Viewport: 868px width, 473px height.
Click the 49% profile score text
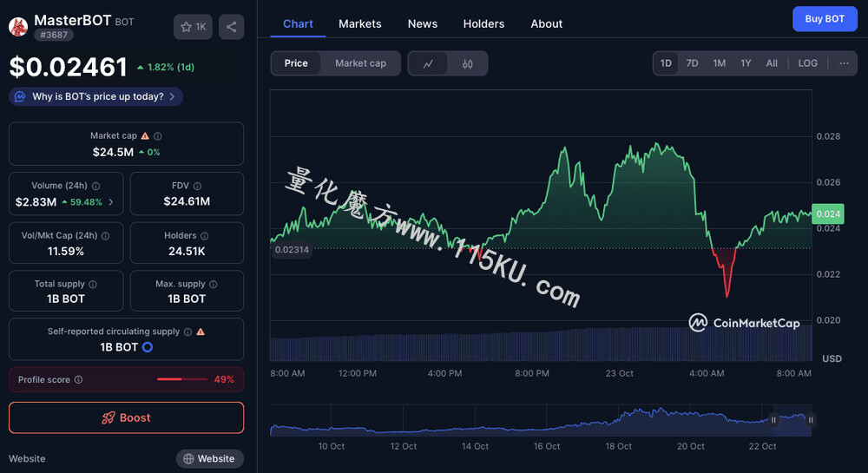click(224, 379)
